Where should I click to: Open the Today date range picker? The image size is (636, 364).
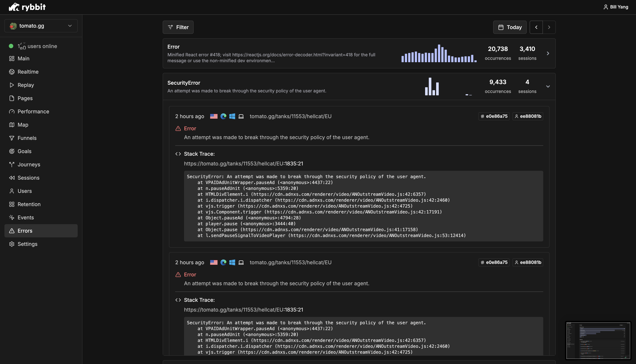pos(510,27)
